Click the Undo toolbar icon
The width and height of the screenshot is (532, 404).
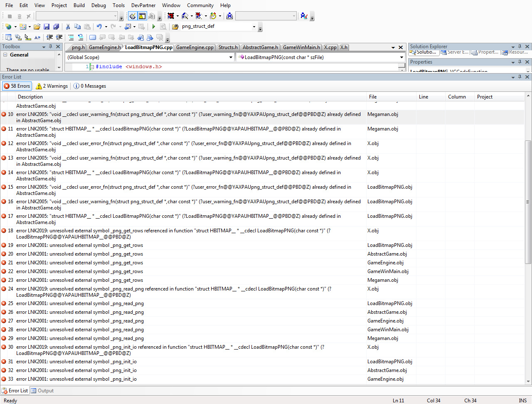click(x=100, y=26)
